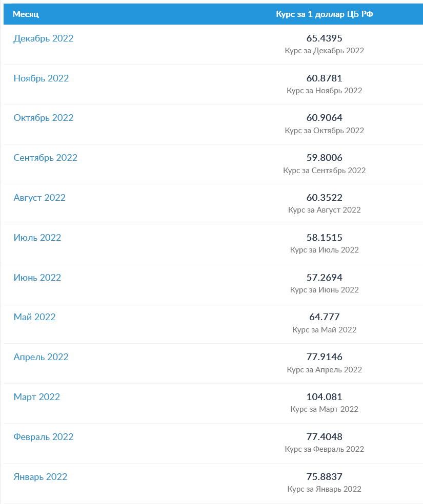
Task: Open the Апрель 2022 link
Action: [41, 357]
